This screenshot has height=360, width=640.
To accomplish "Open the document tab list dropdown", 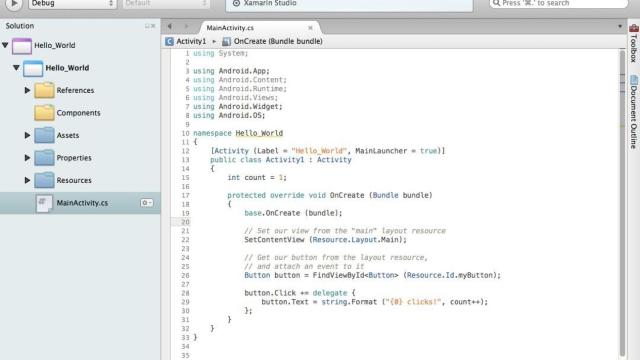I will tap(620, 26).
